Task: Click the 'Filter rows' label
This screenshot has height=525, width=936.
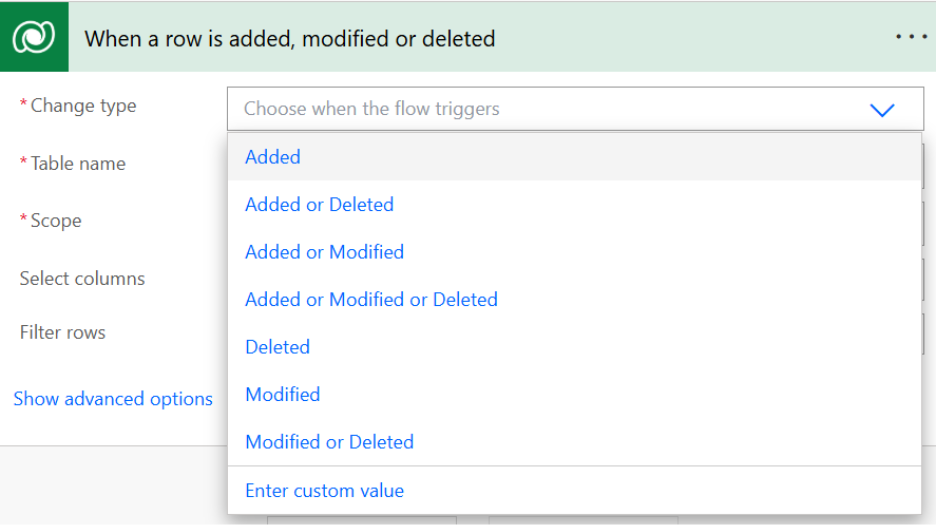Action: click(62, 333)
